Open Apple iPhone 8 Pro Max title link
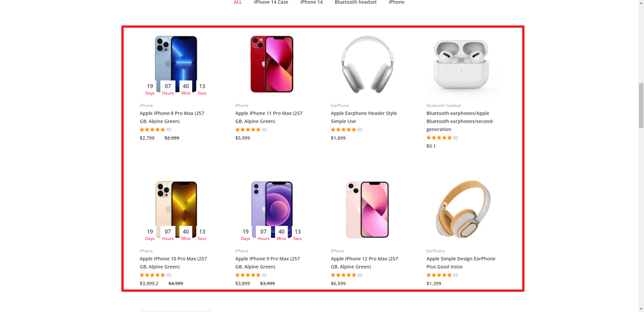The height and width of the screenshot is (312, 644). (x=172, y=117)
